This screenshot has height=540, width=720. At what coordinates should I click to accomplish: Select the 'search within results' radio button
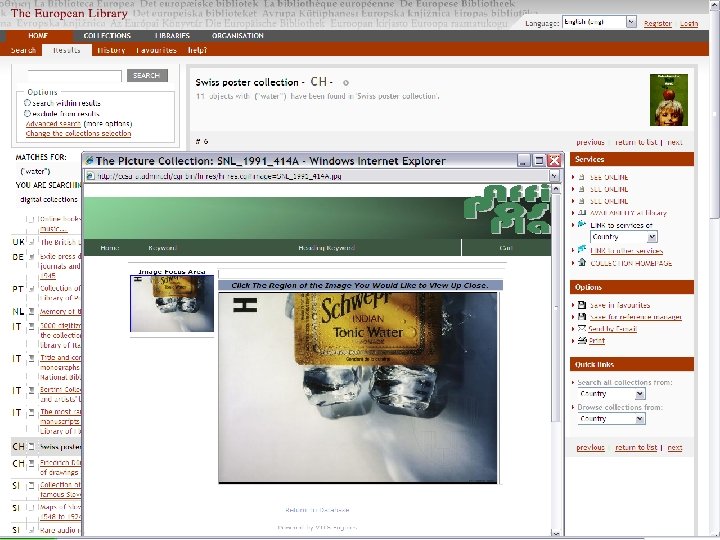click(x=28, y=103)
